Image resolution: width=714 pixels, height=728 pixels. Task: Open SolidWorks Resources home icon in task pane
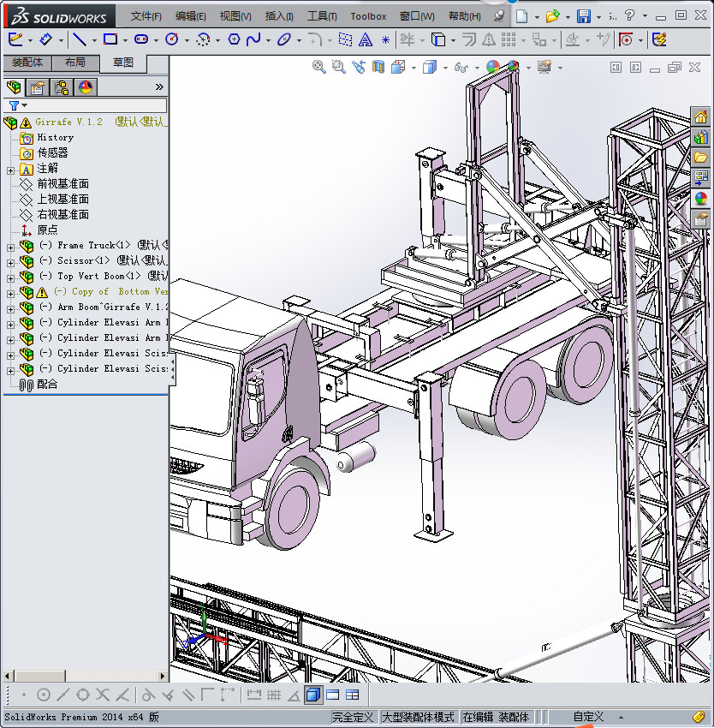click(x=701, y=117)
